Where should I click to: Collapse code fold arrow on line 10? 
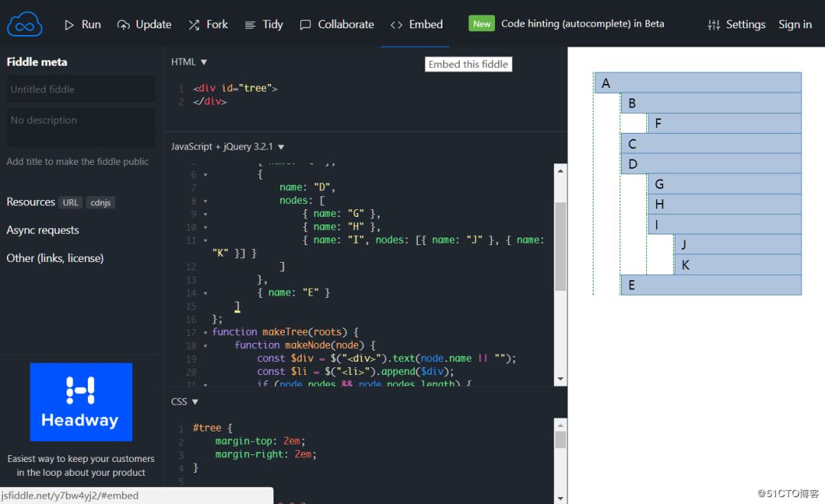pos(205,228)
